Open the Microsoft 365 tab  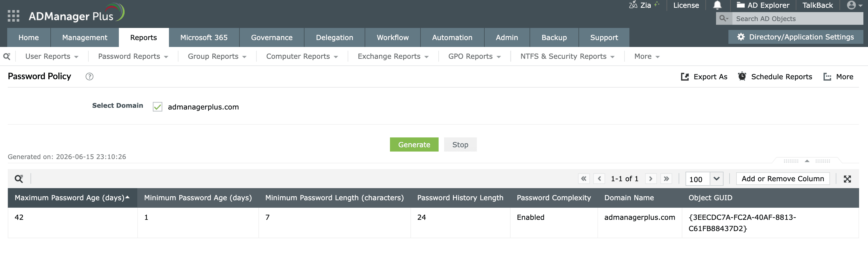click(204, 37)
